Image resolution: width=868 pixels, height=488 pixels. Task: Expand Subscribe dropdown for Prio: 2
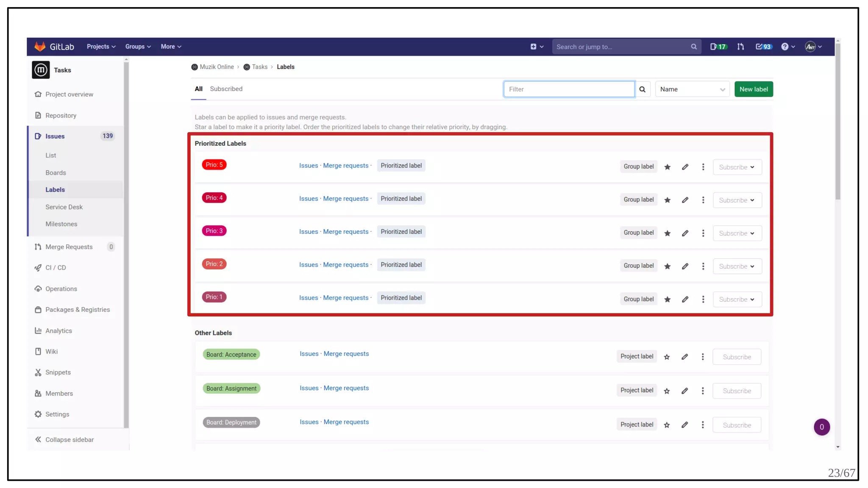[x=737, y=266]
